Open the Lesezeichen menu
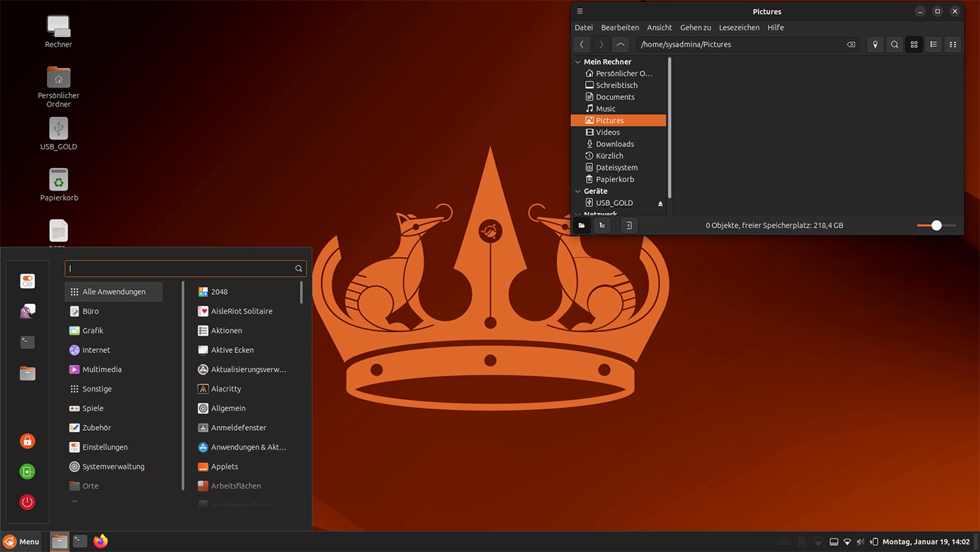Image resolution: width=980 pixels, height=552 pixels. (739, 27)
